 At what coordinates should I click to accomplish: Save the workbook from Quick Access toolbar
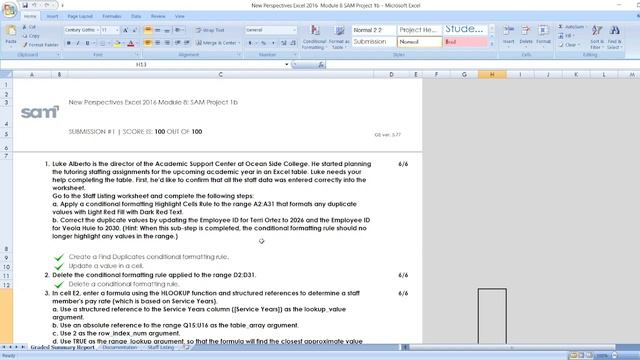pos(25,5)
